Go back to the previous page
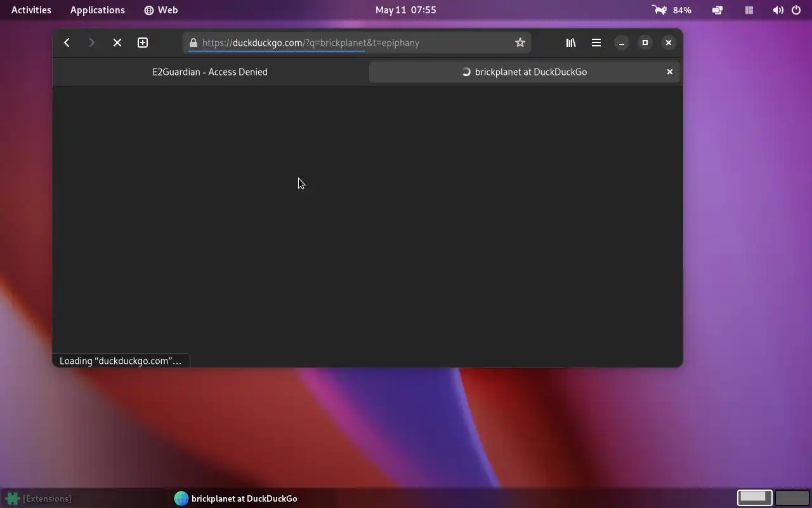Image resolution: width=812 pixels, height=508 pixels. 67,43
